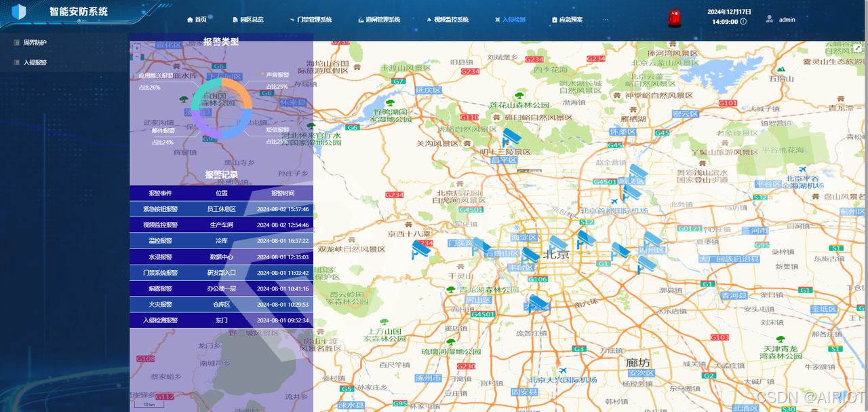868x412 pixels.
Task: Click the 短信报警 legend label
Action: (x=277, y=130)
